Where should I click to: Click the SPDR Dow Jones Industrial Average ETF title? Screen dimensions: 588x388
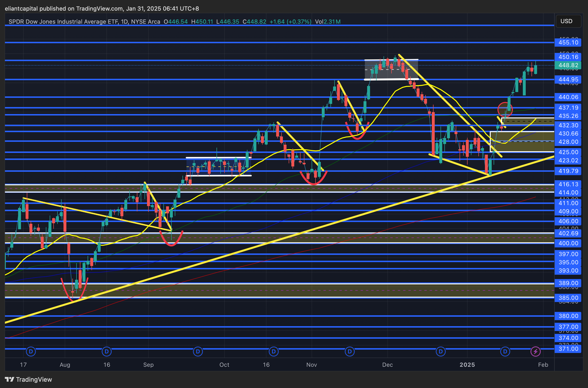[63, 22]
